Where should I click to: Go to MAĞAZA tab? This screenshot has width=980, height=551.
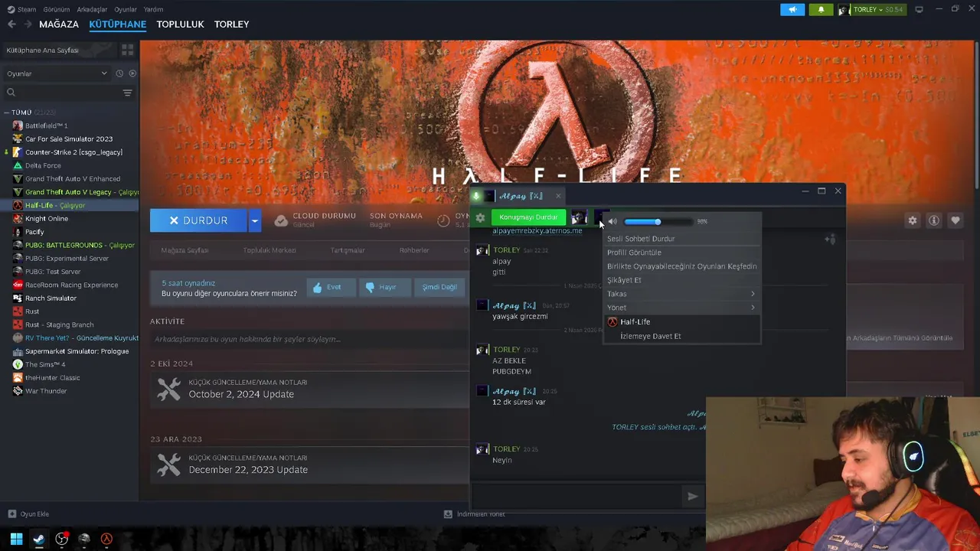(x=59, y=24)
